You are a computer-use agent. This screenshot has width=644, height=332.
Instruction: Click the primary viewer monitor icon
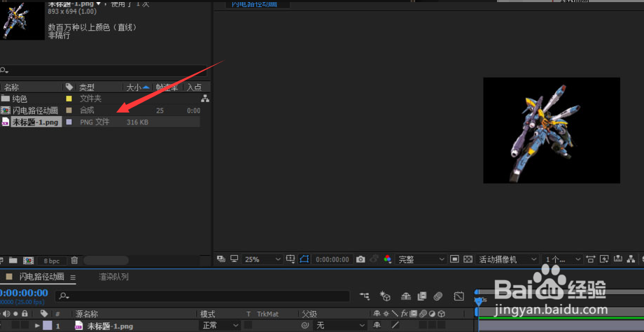point(234,259)
